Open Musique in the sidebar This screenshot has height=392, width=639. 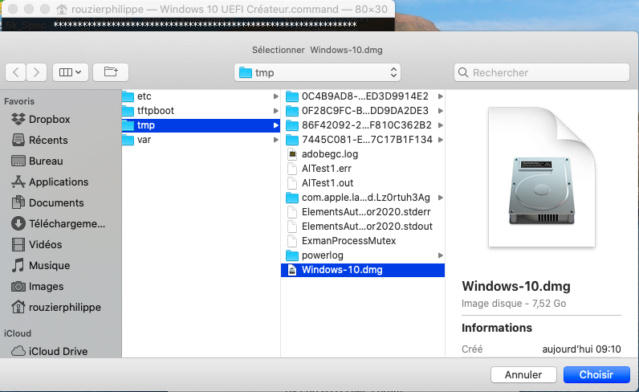[x=41, y=266]
